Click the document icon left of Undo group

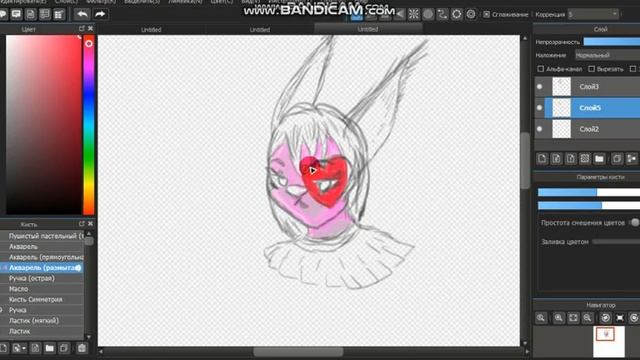[30, 14]
